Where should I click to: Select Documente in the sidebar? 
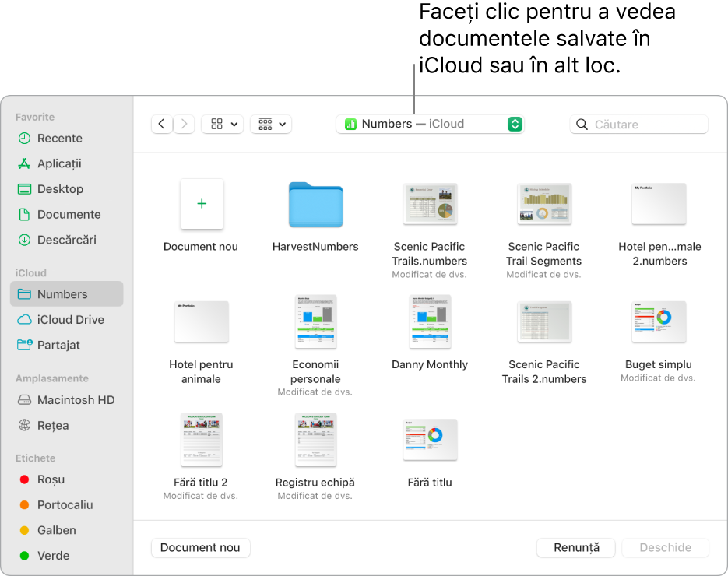67,214
